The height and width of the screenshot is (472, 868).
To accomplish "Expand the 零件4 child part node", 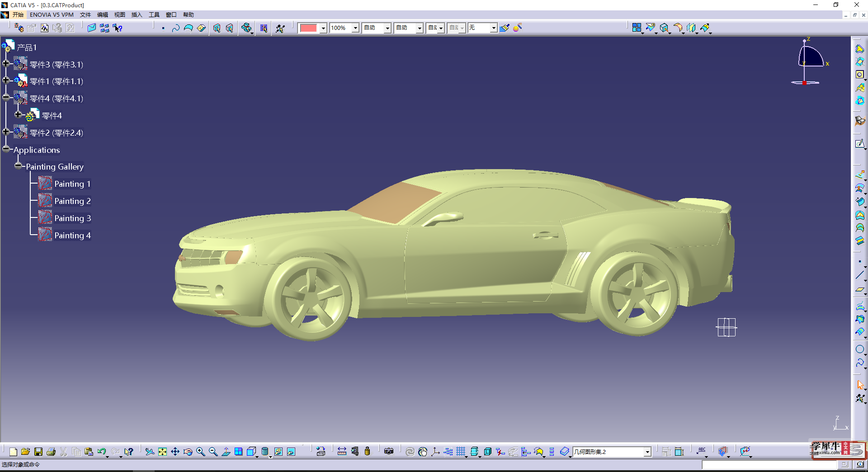I will (18, 114).
